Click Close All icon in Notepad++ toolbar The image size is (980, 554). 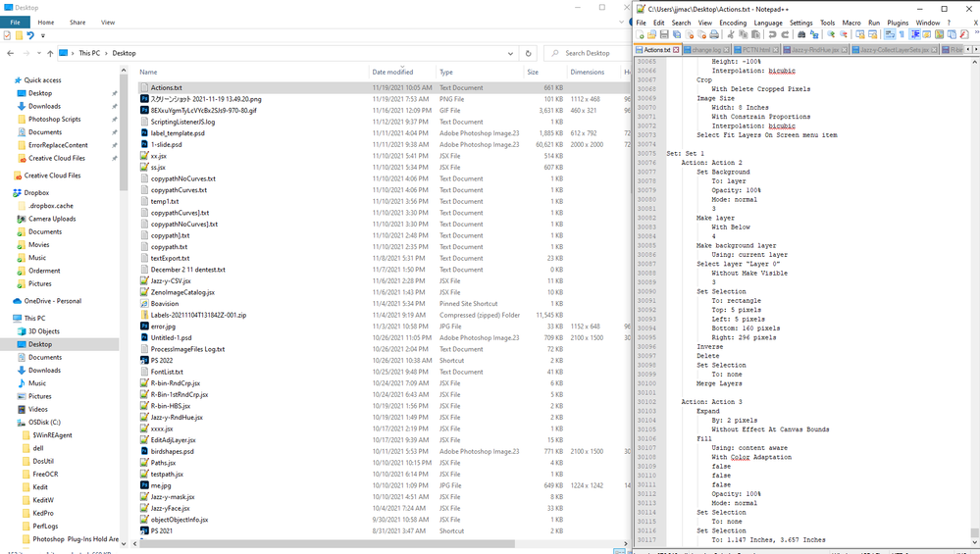click(701, 34)
